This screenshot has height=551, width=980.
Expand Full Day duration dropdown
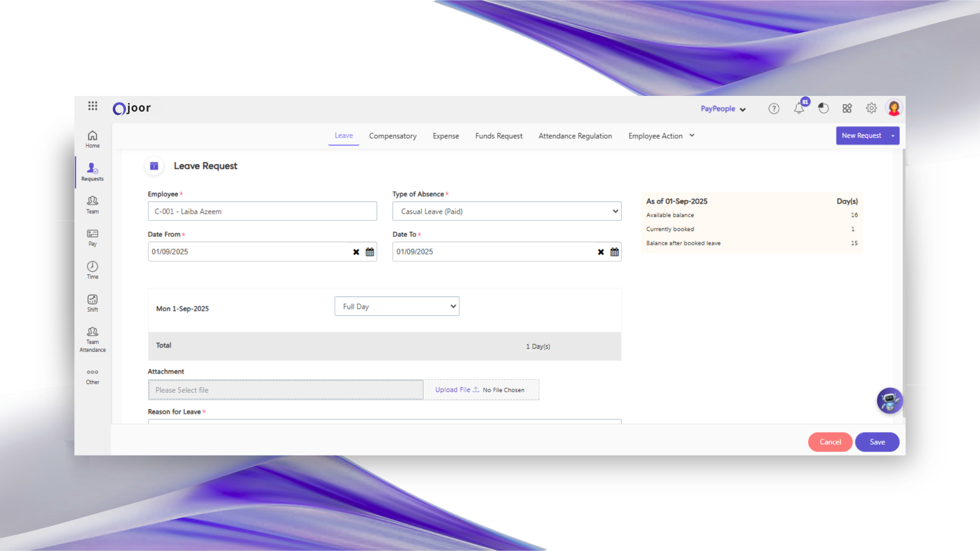[x=397, y=306]
